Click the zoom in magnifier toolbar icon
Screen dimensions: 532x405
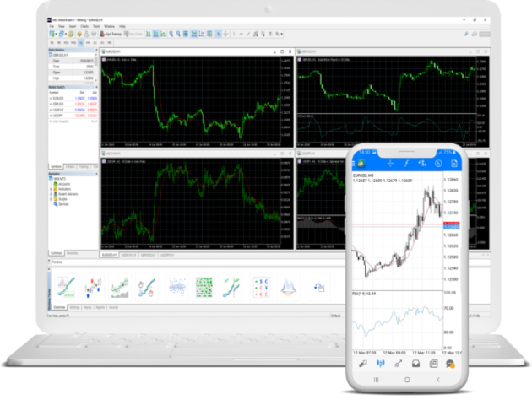(x=171, y=34)
